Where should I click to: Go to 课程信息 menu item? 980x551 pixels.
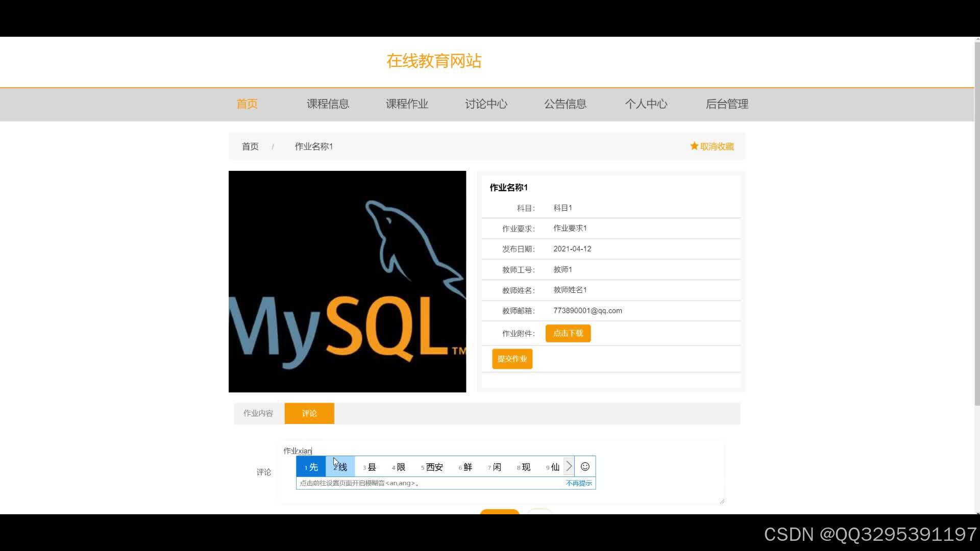click(x=328, y=104)
